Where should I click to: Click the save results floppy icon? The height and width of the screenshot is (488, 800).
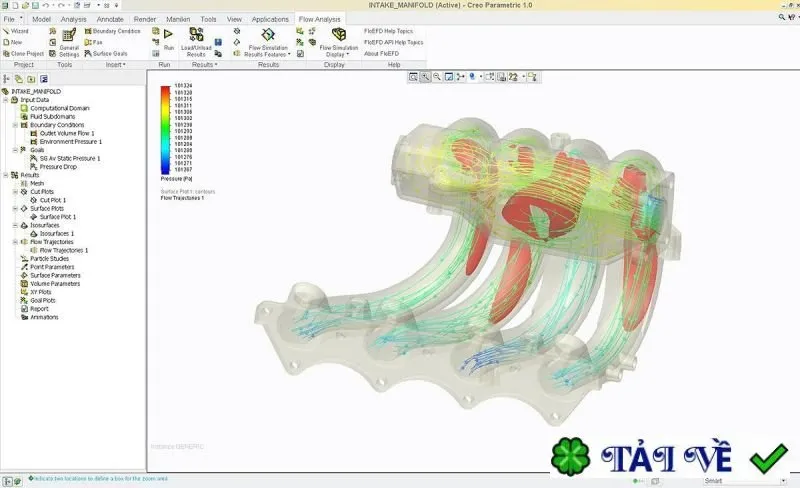(x=218, y=42)
